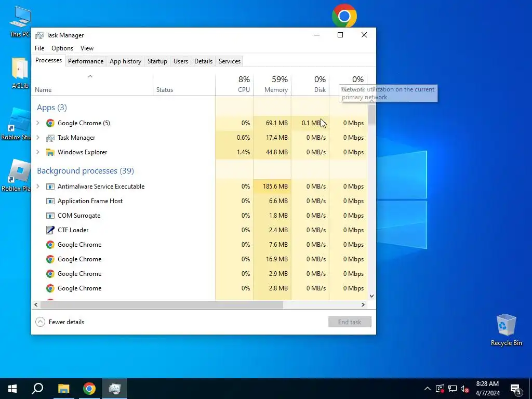Select the 1.4% CPU cell
The height and width of the screenshot is (399, 532).
coord(234,152)
